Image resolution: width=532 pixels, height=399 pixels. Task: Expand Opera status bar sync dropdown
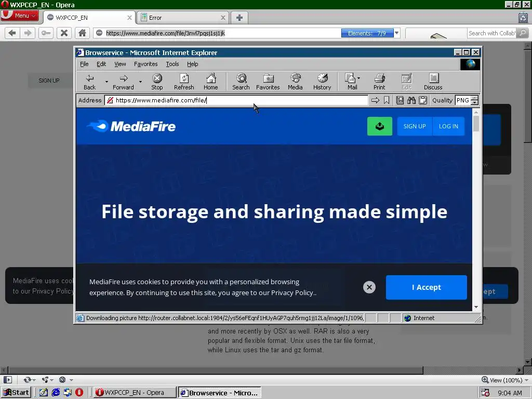(34, 380)
